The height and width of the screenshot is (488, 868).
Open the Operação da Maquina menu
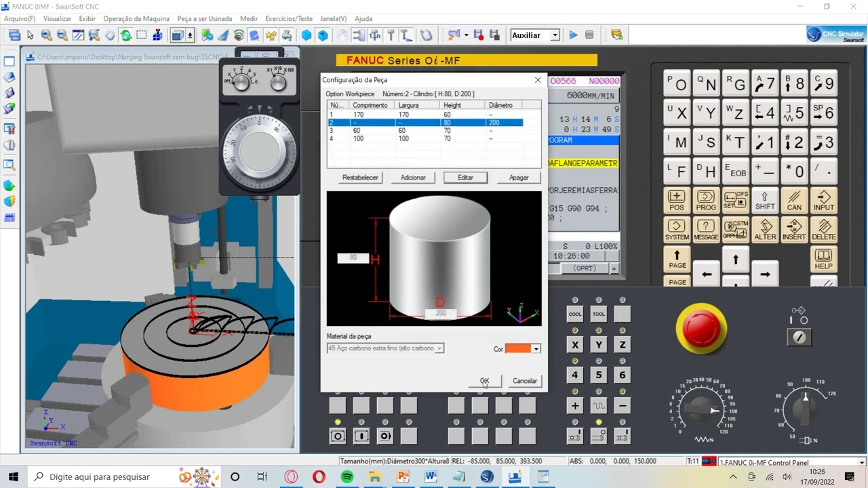(136, 18)
